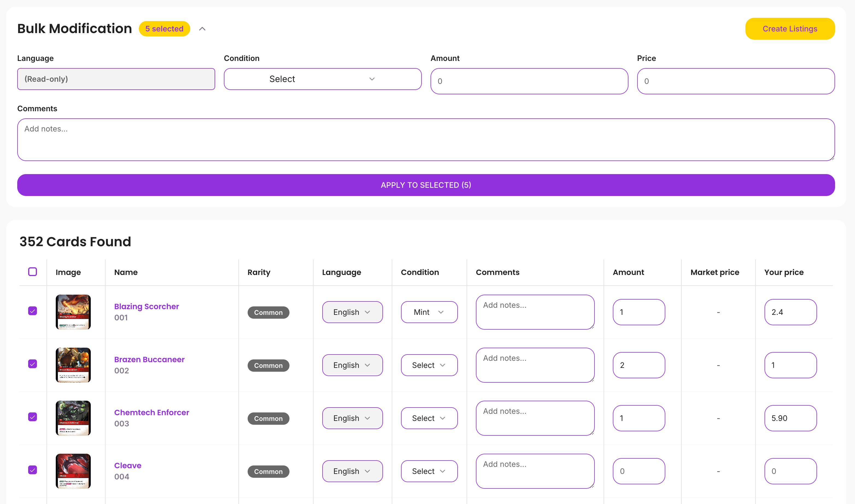Toggle the select-all header checkbox

(33, 272)
